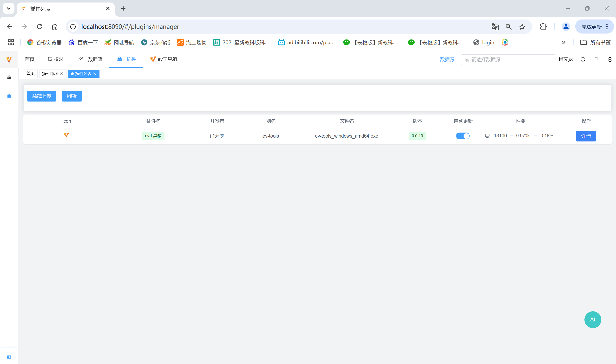Open the notification bell icon
This screenshot has height=364, width=616.
tap(596, 59)
